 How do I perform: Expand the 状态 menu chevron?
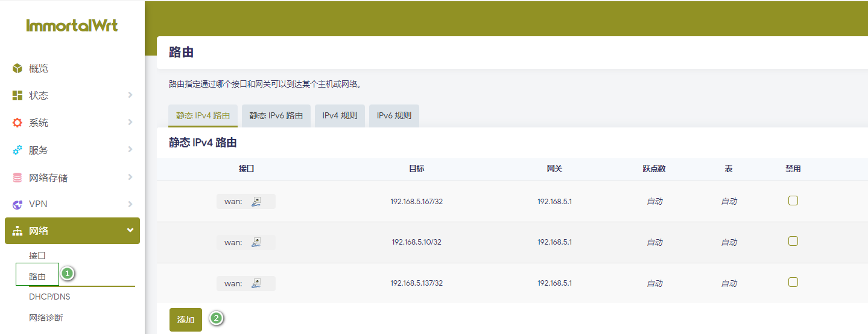[130, 95]
